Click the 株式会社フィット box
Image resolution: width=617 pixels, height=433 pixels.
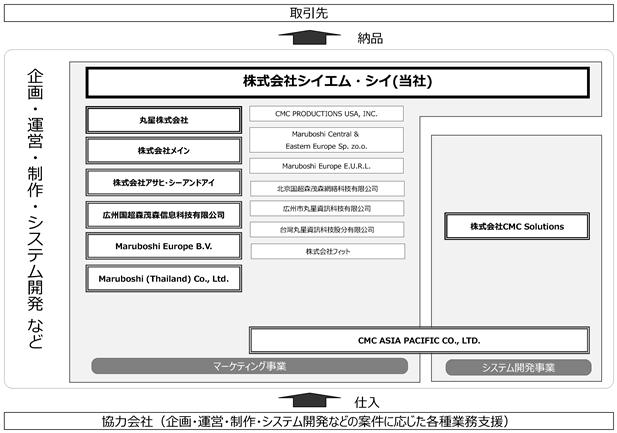(x=328, y=251)
